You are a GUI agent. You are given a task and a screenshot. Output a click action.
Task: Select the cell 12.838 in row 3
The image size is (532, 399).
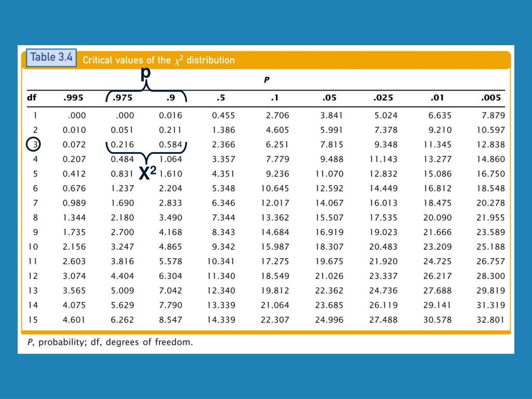(x=491, y=145)
